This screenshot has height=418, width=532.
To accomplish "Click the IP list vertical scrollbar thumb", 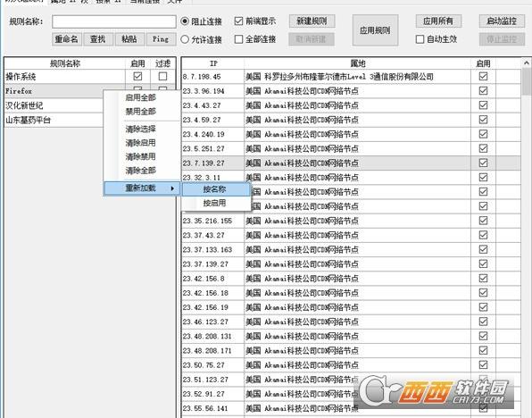I will [x=527, y=81].
